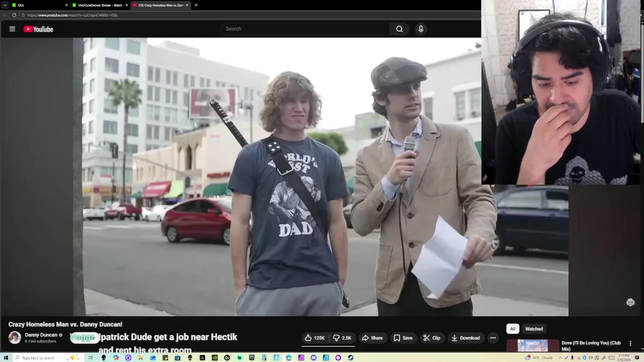Viewport: 644px width, 362px height.
Task: Open more actions ellipsis next to Download
Action: coord(493,338)
